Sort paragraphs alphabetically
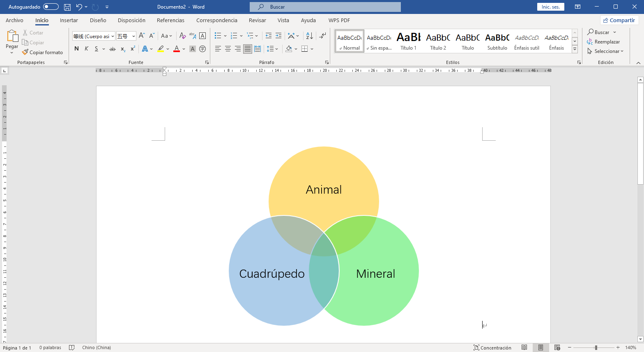This screenshot has width=644, height=352. click(310, 36)
